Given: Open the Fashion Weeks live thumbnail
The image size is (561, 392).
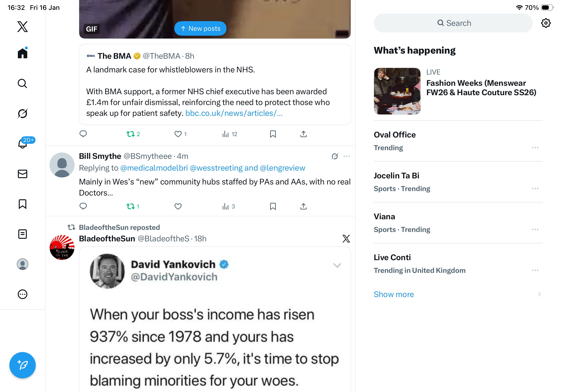Looking at the screenshot, I should 397,91.
